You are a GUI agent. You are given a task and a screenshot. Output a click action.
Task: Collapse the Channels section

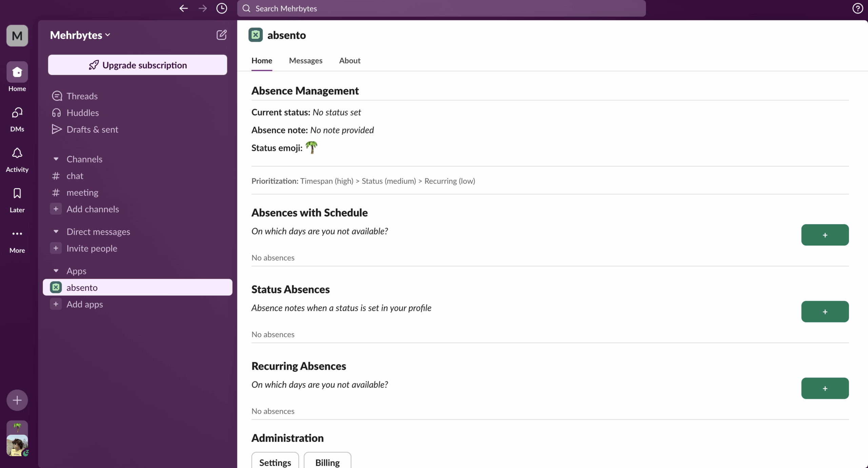click(56, 159)
